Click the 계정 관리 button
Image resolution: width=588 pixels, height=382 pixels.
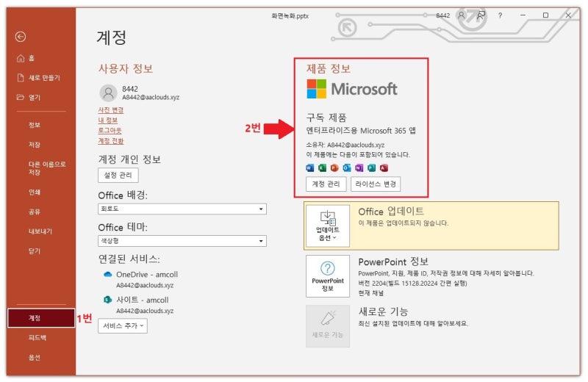point(326,184)
